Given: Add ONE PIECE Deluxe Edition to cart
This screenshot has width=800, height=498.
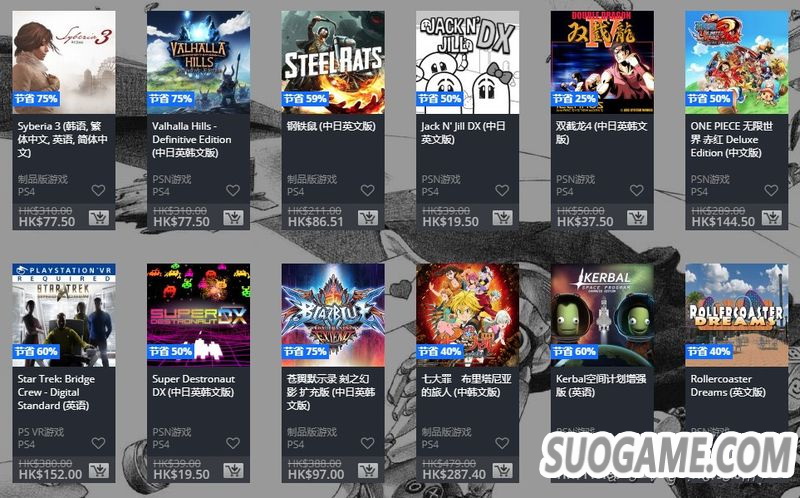Looking at the screenshot, I should tap(772, 218).
